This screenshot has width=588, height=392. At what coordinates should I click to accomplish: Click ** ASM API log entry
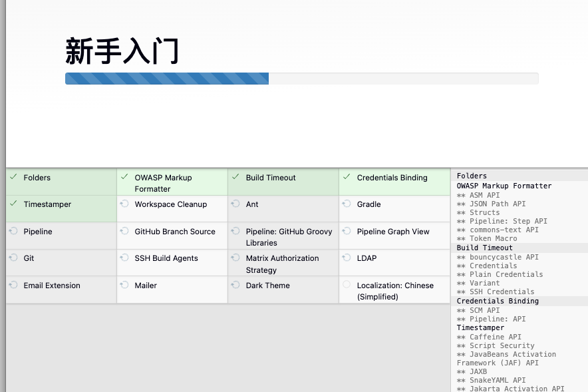tap(478, 195)
